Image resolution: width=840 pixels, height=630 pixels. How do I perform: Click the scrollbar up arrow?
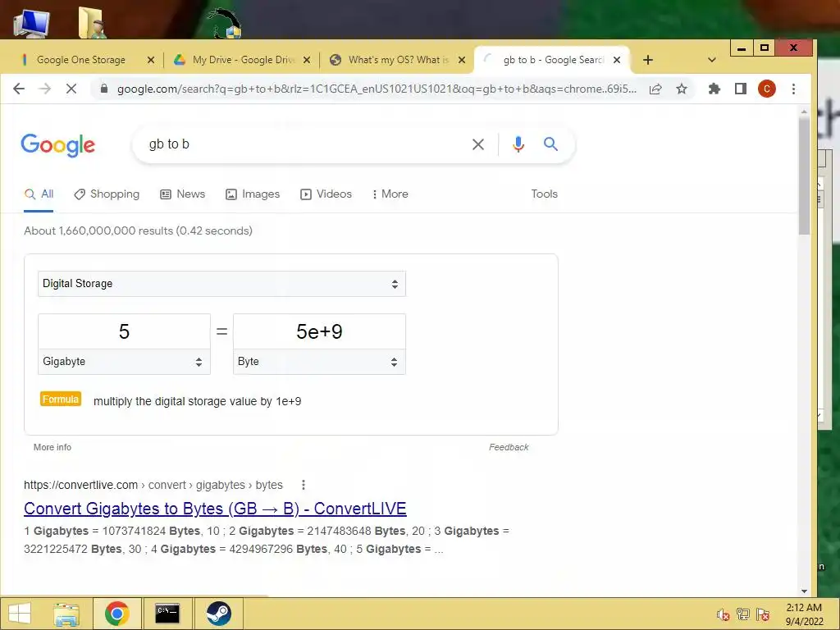click(x=804, y=112)
